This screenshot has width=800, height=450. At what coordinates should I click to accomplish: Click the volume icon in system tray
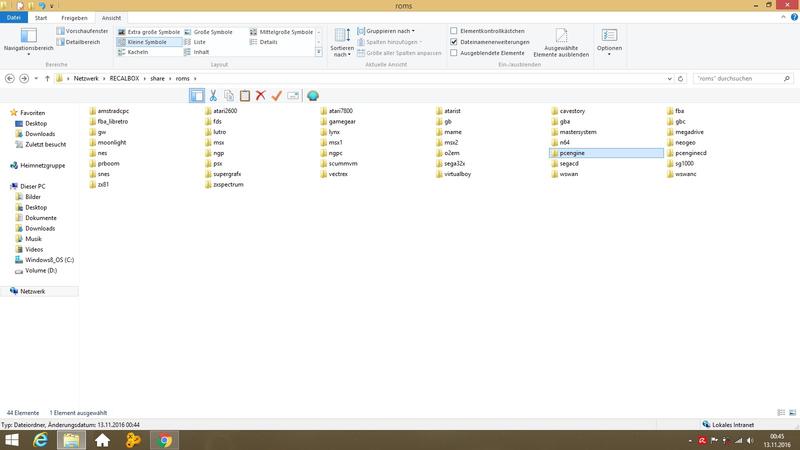coord(750,440)
